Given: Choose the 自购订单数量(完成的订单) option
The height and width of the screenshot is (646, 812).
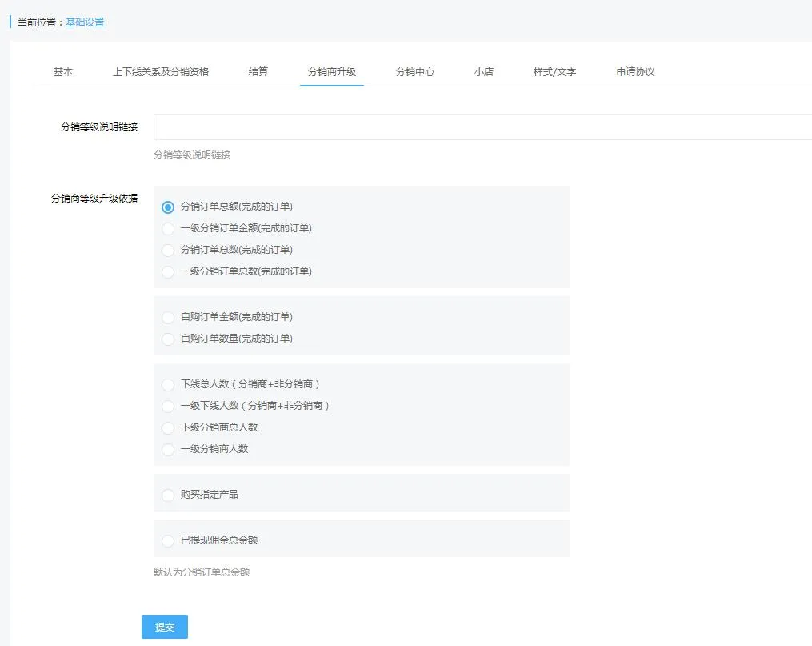Looking at the screenshot, I should click(168, 339).
